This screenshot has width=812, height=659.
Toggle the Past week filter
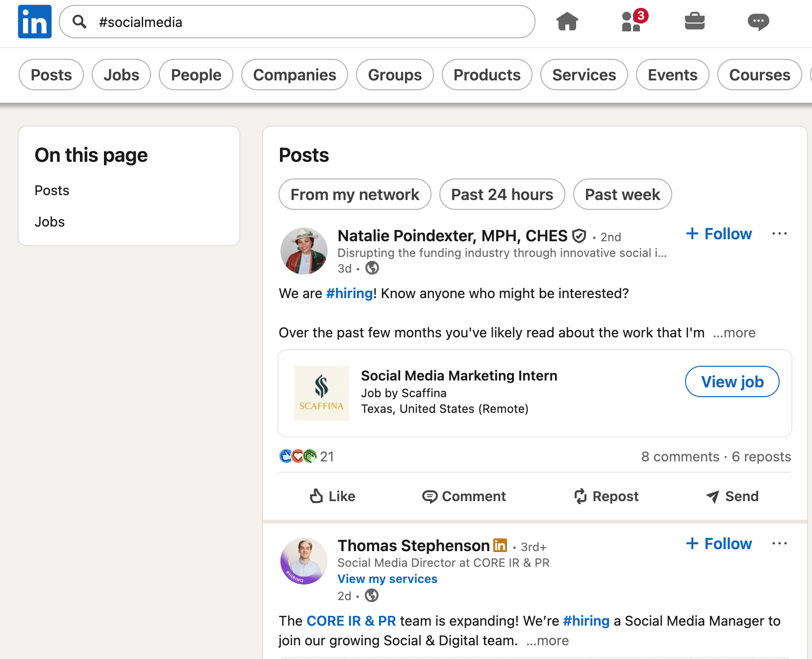pyautogui.click(x=622, y=194)
